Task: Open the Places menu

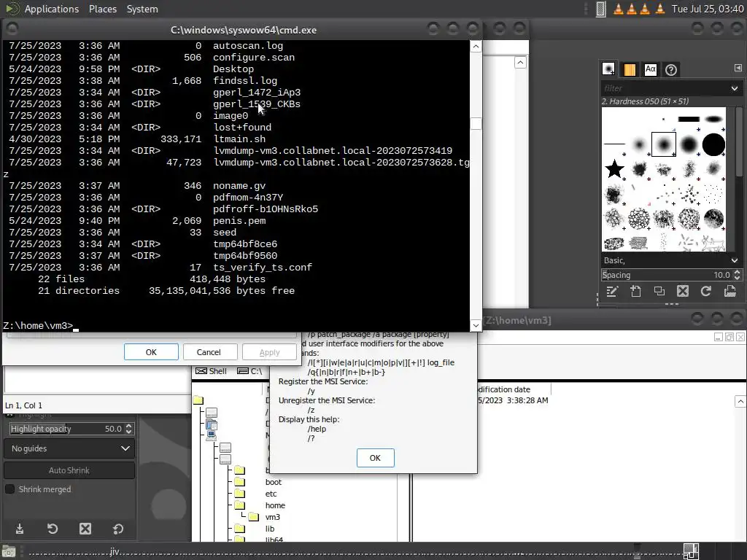Action: [x=103, y=9]
